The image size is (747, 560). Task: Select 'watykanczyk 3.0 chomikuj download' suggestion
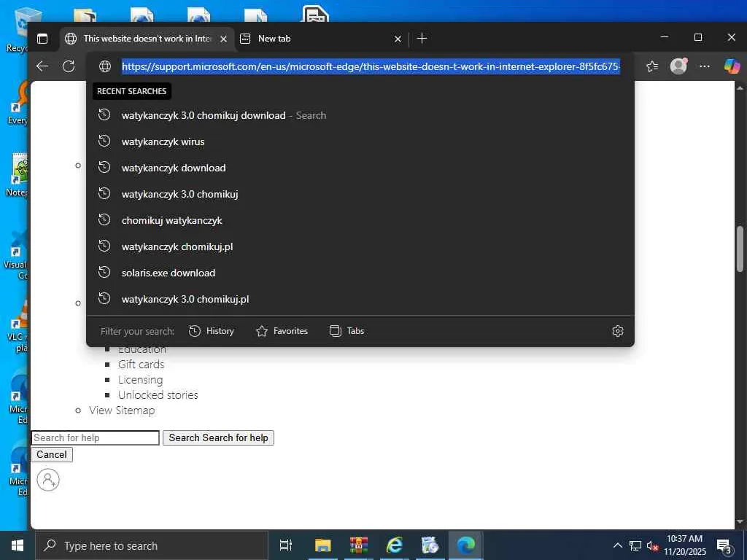coord(360,115)
